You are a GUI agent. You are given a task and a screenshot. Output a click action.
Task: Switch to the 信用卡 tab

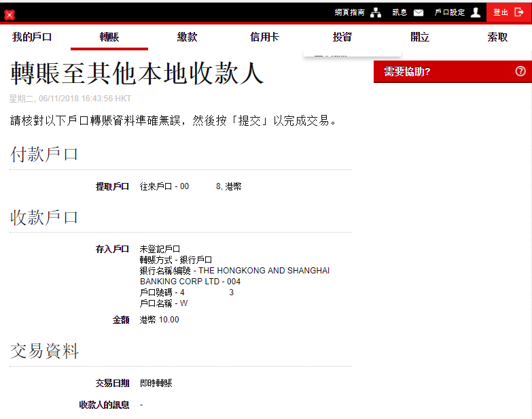[x=264, y=37]
